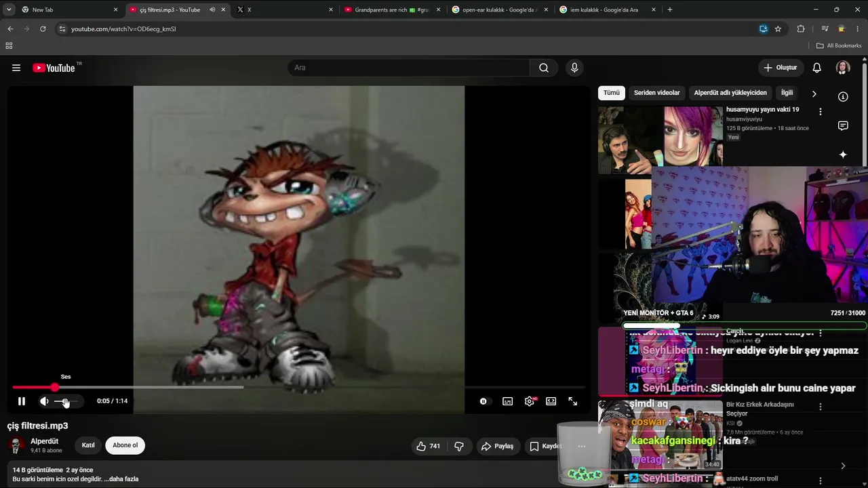
Task: Adjust the volume slider
Action: pos(65,401)
